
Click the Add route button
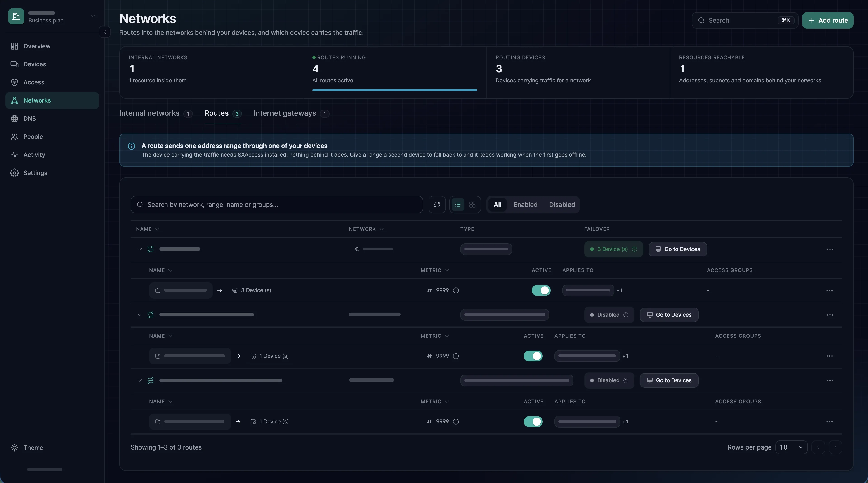click(828, 21)
